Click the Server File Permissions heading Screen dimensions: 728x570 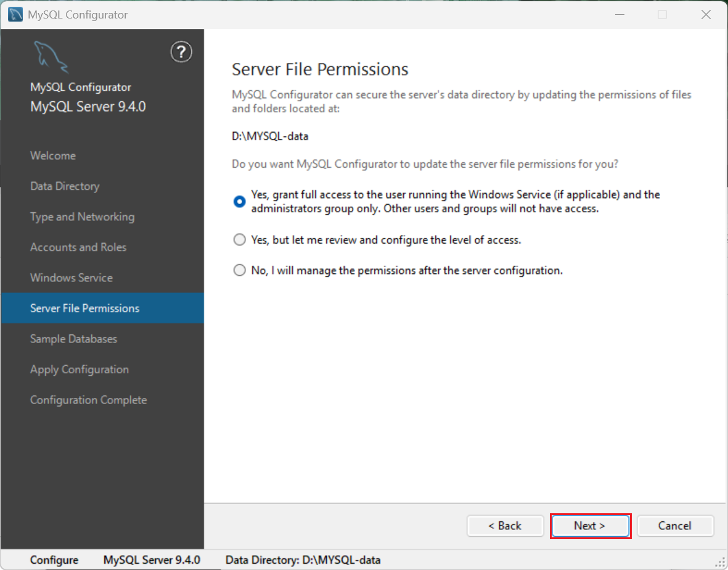pyautogui.click(x=320, y=69)
